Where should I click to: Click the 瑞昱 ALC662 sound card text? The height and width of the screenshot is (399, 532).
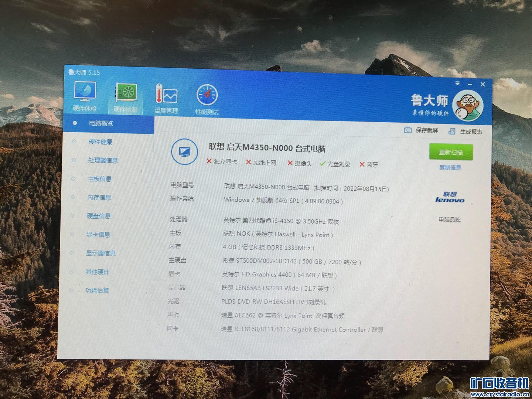click(x=283, y=316)
